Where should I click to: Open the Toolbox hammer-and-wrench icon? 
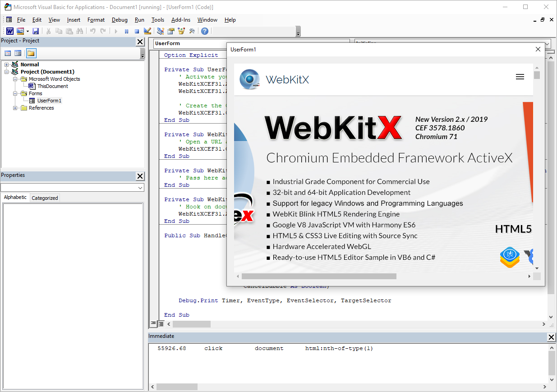(x=192, y=31)
